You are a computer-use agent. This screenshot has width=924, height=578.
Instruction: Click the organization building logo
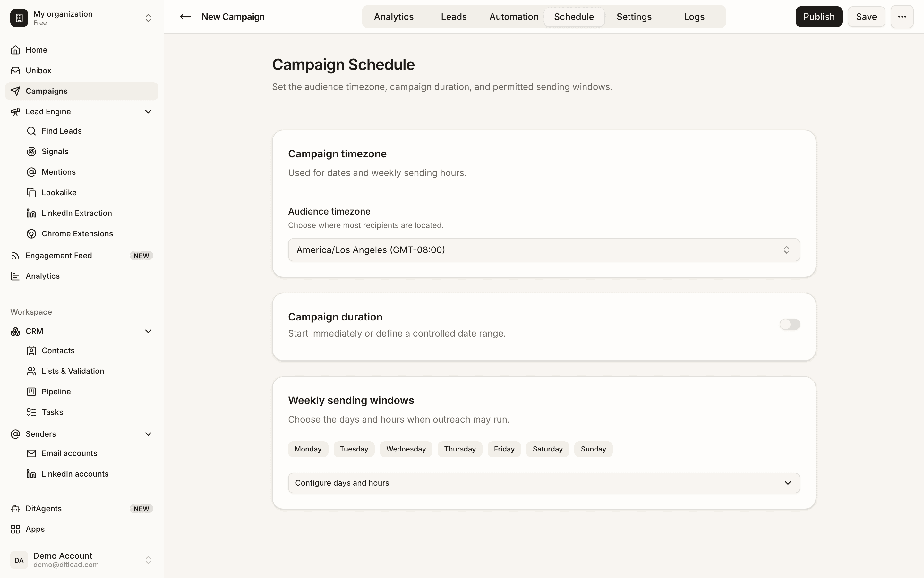19,18
